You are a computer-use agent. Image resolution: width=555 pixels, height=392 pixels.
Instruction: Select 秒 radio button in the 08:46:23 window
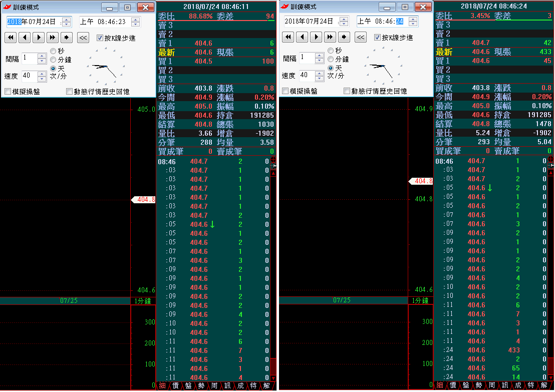click(53, 51)
